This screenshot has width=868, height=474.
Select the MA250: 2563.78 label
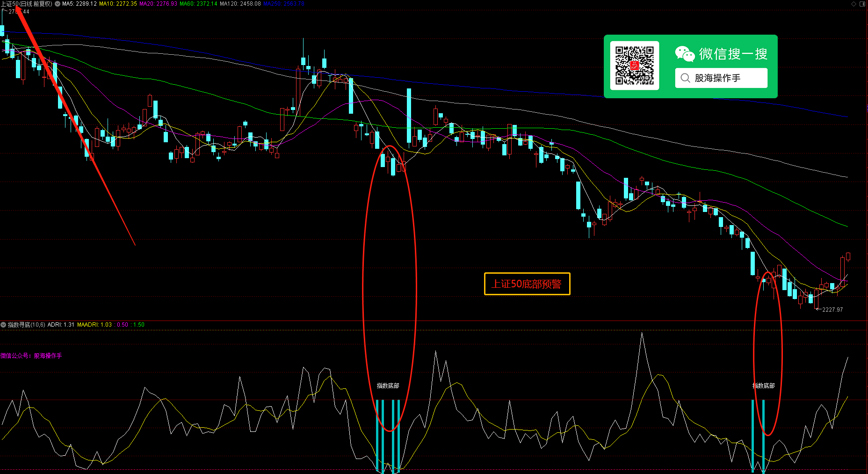(284, 4)
